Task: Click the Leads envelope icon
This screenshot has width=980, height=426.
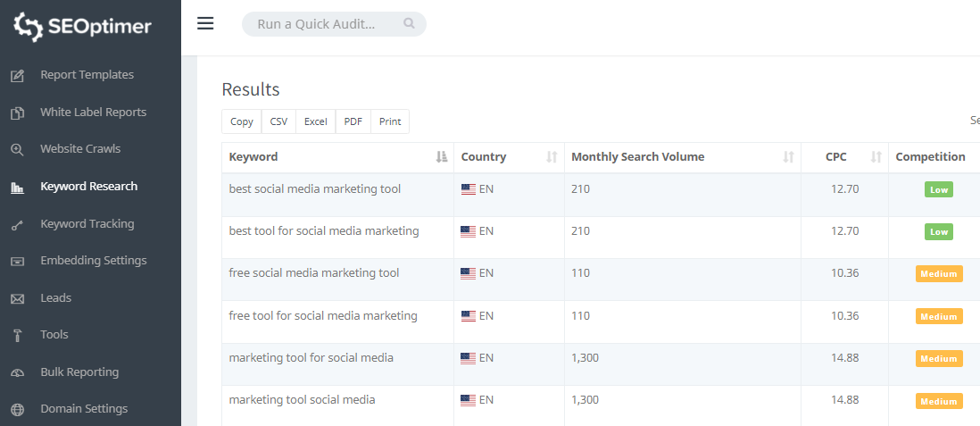Action: [x=17, y=298]
